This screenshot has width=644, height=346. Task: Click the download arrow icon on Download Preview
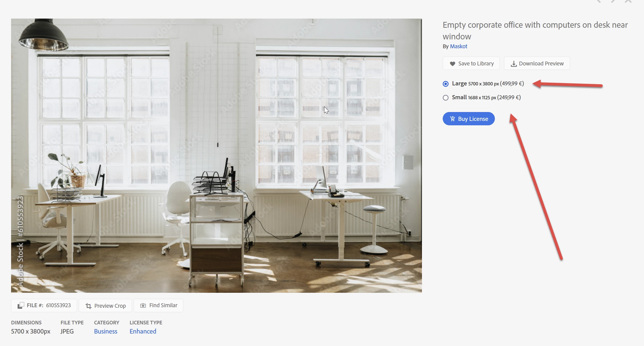[514, 64]
